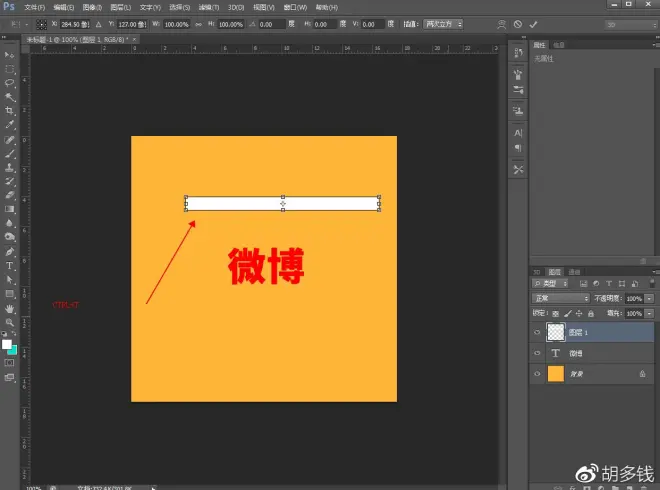Hide the 背景 layer eye icon

coord(537,373)
